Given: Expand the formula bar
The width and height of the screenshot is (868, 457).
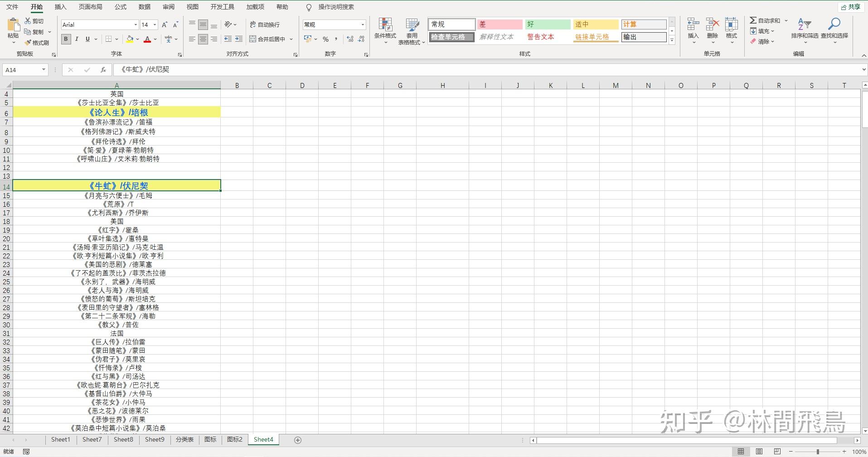Looking at the screenshot, I should pos(863,69).
